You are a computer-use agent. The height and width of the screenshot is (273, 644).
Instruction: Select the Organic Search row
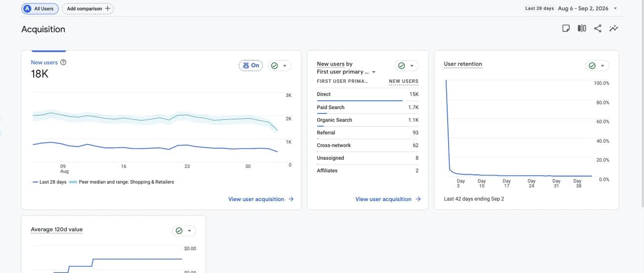[x=368, y=120]
